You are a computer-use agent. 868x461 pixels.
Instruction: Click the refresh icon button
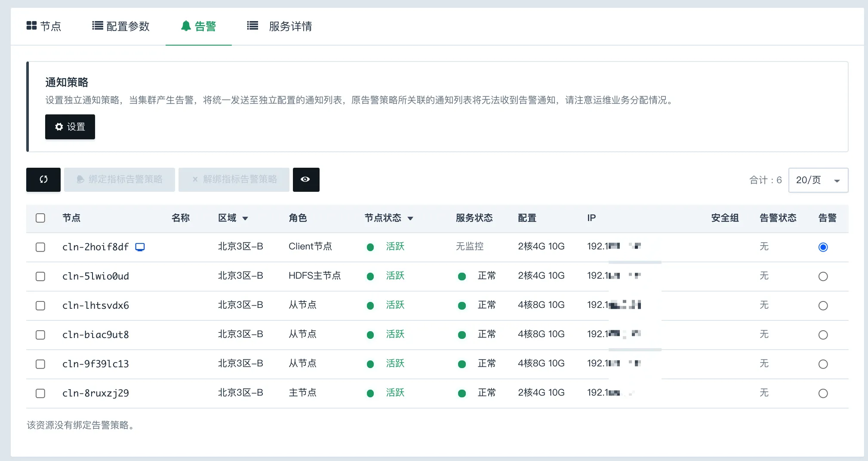(x=43, y=179)
